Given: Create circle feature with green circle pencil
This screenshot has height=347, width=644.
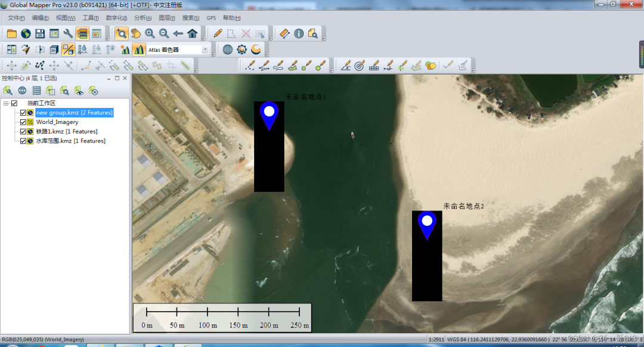Looking at the screenshot, I should tap(321, 66).
